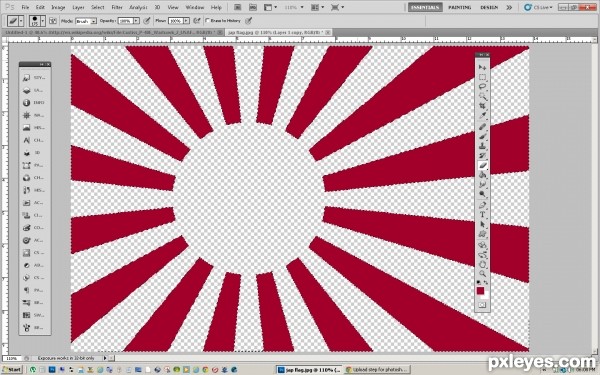Select the Crop tool
The image size is (600, 375).
(482, 106)
